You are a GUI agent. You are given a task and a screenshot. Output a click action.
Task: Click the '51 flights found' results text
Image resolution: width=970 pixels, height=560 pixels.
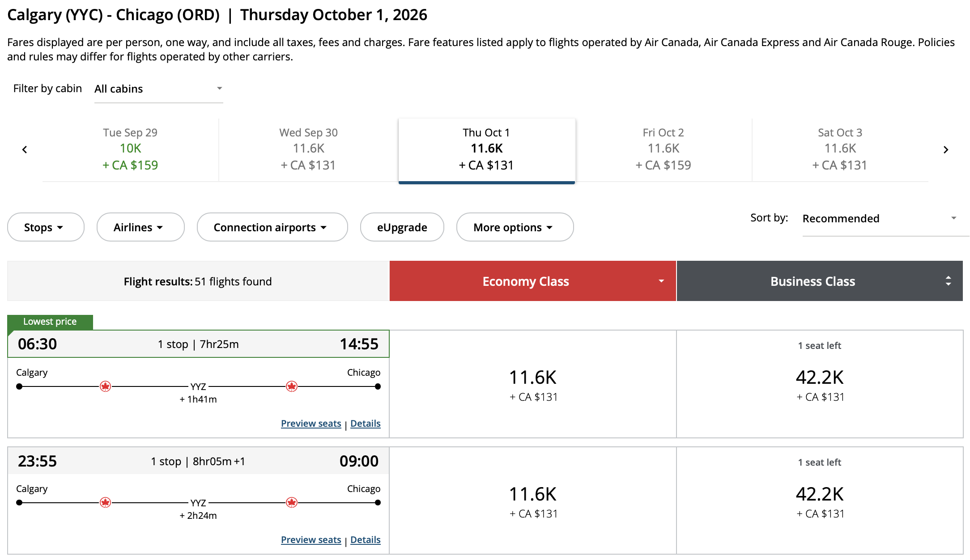(233, 281)
